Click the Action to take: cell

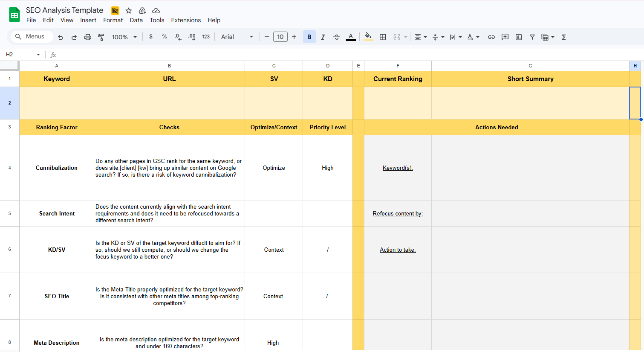(398, 250)
